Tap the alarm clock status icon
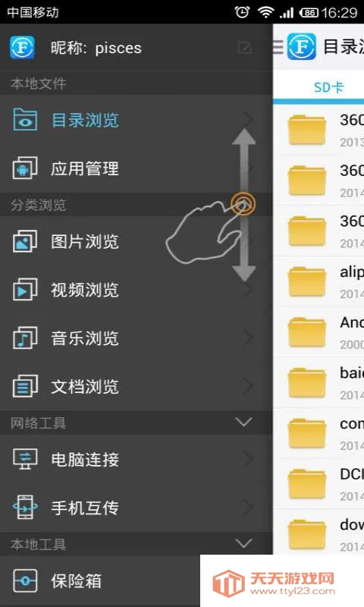Image resolution: width=364 pixels, height=607 pixels. pyautogui.click(x=242, y=12)
